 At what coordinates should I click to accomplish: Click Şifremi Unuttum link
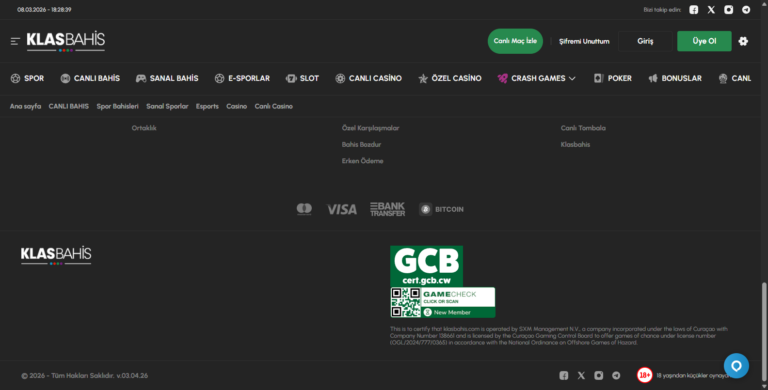tap(584, 42)
